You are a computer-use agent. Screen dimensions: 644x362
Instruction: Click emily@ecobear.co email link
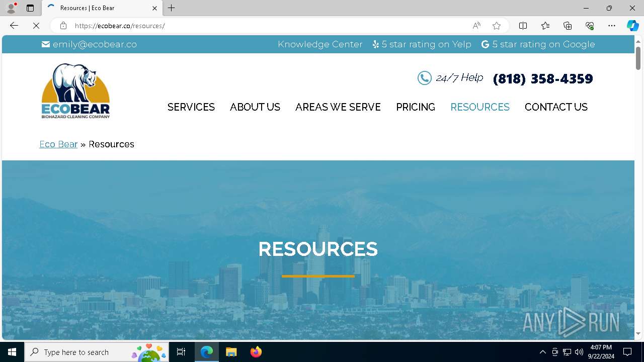click(95, 44)
